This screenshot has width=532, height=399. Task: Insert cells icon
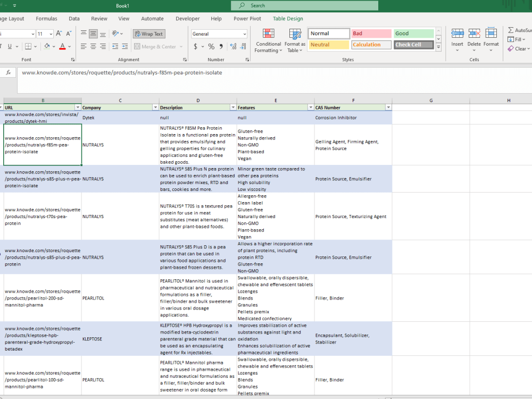pos(457,33)
